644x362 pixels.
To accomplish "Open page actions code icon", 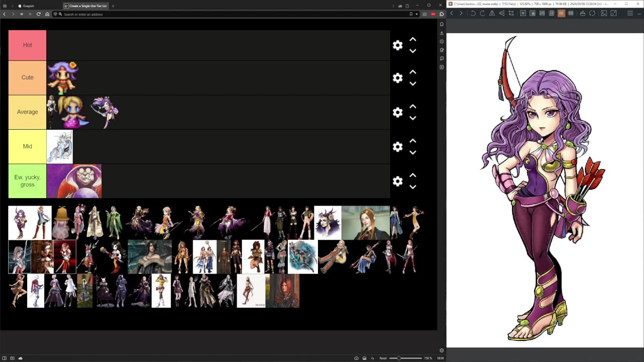I will [372, 358].
